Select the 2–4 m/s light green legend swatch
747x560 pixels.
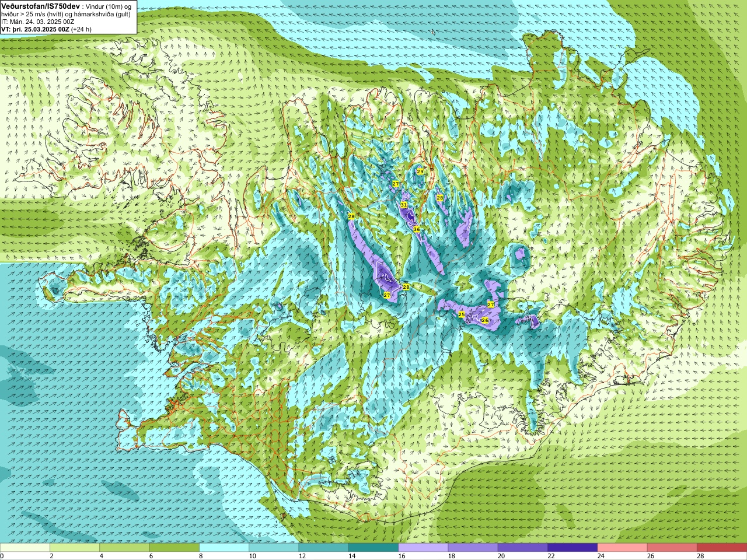(75, 548)
